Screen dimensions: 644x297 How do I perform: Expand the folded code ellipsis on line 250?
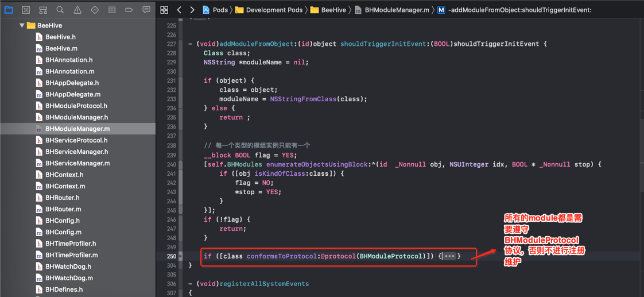point(450,256)
